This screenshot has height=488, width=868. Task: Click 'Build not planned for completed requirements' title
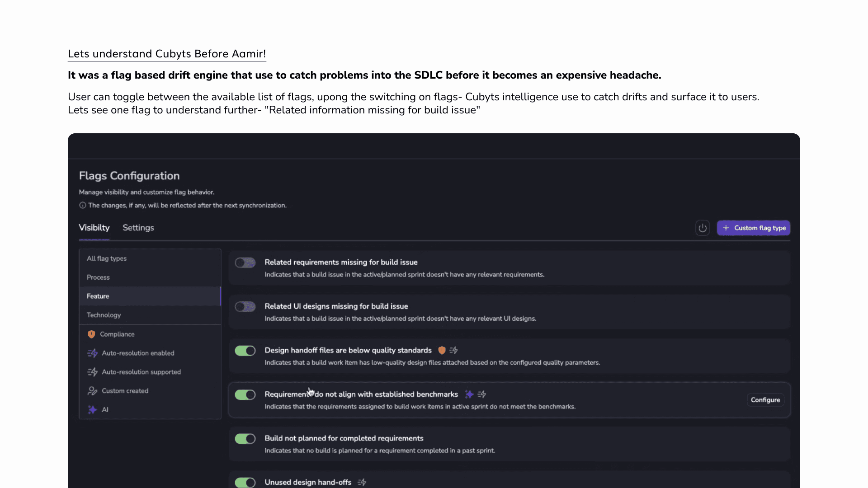(344, 438)
